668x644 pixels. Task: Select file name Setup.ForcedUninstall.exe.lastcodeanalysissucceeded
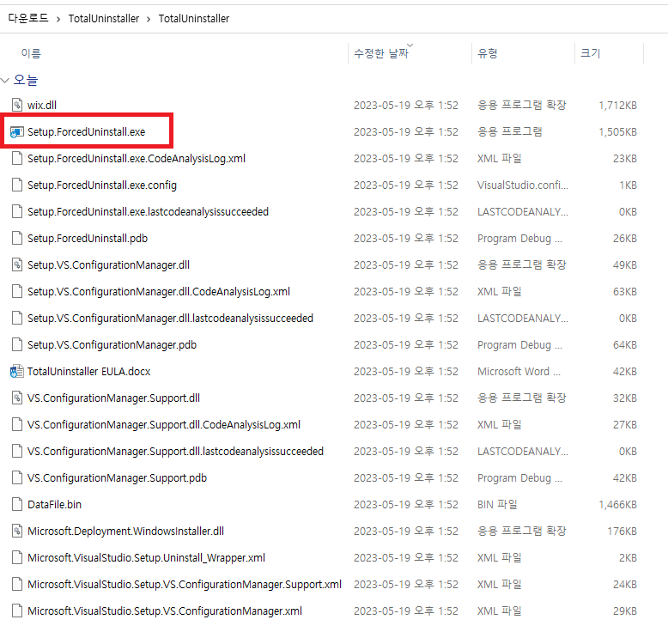148,212
